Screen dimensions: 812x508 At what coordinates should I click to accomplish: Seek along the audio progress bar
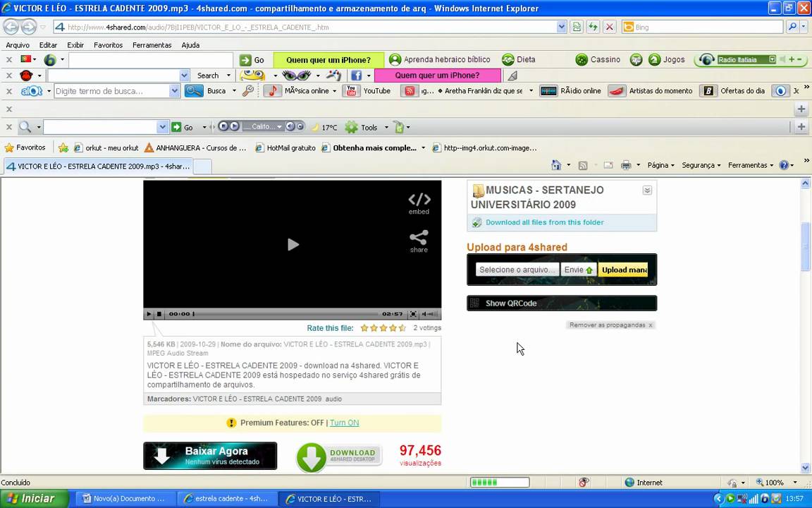(x=286, y=313)
